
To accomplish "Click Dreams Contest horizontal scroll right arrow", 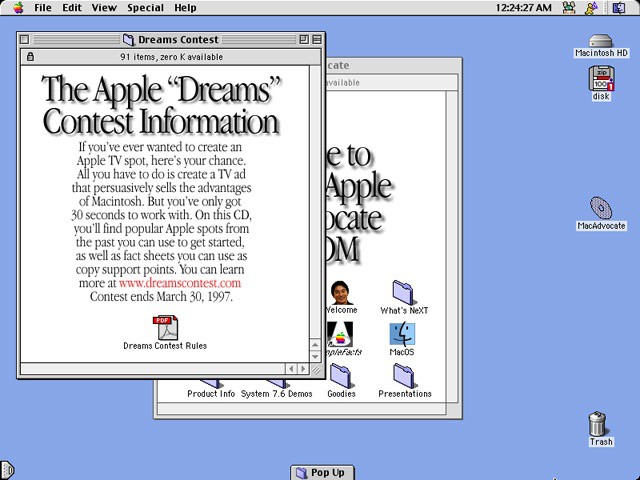I will click(304, 369).
